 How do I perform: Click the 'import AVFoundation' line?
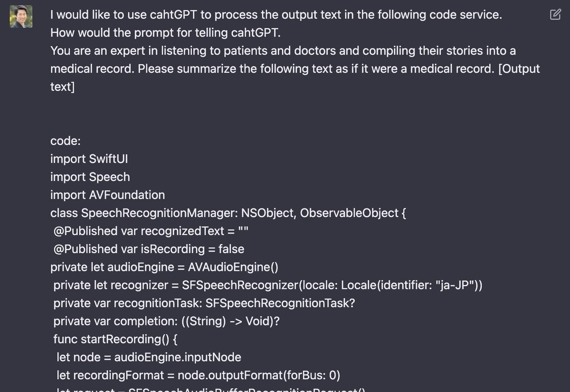click(x=108, y=195)
